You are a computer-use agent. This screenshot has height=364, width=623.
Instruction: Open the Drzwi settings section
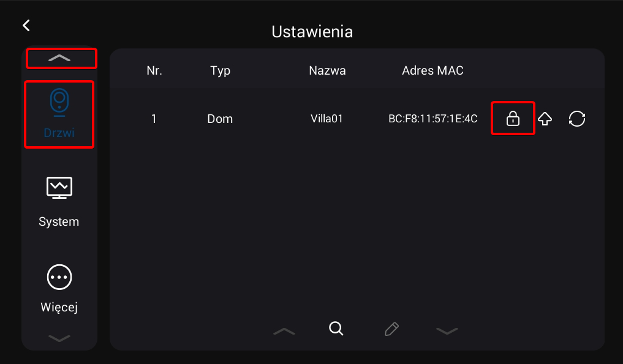tap(59, 114)
